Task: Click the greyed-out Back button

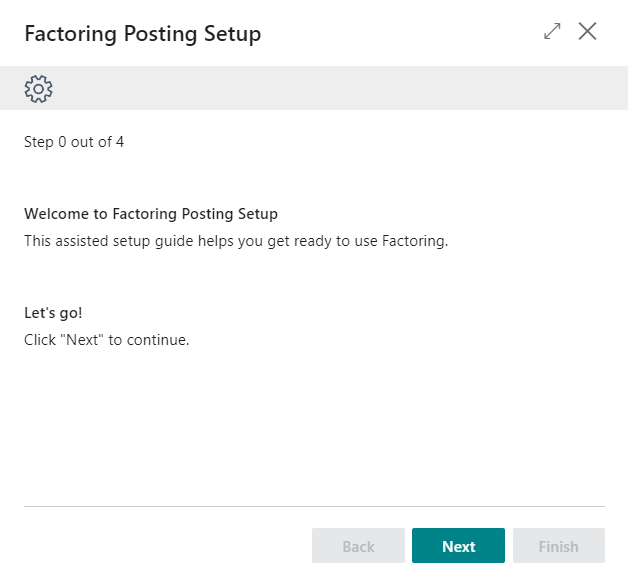Action: pos(358,546)
